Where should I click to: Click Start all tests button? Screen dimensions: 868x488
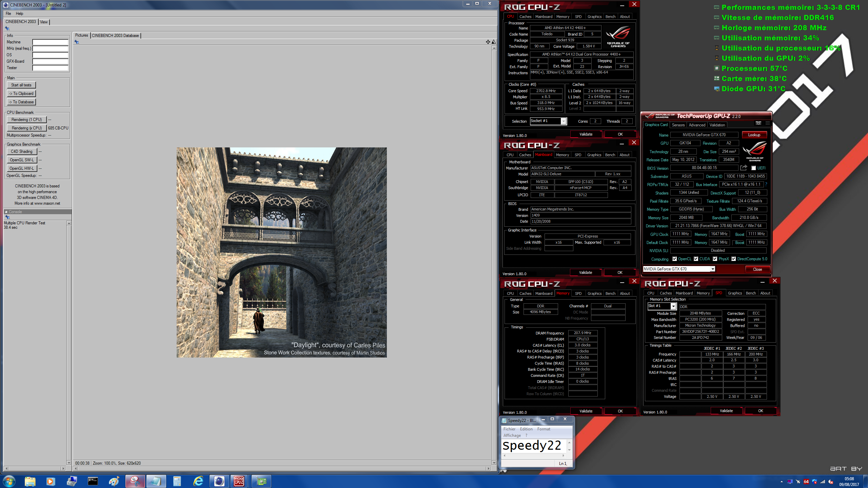21,85
